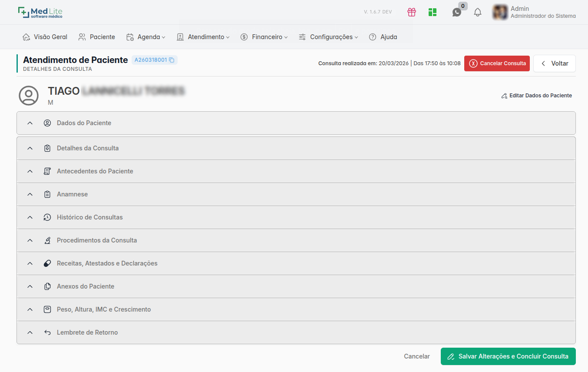Click the green dashboard grid icon
The height and width of the screenshot is (372, 588).
pyautogui.click(x=433, y=12)
